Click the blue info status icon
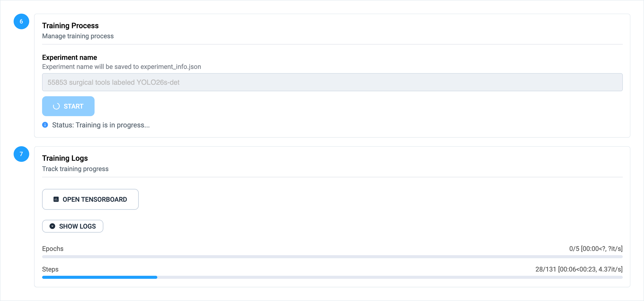Screen dimensions: 644x301 click(x=45, y=125)
